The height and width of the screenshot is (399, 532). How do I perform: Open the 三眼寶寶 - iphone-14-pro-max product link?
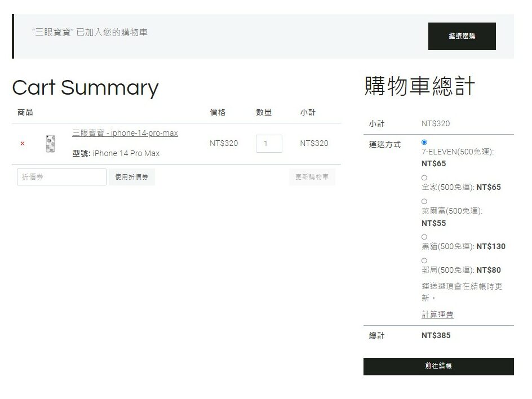click(x=125, y=133)
